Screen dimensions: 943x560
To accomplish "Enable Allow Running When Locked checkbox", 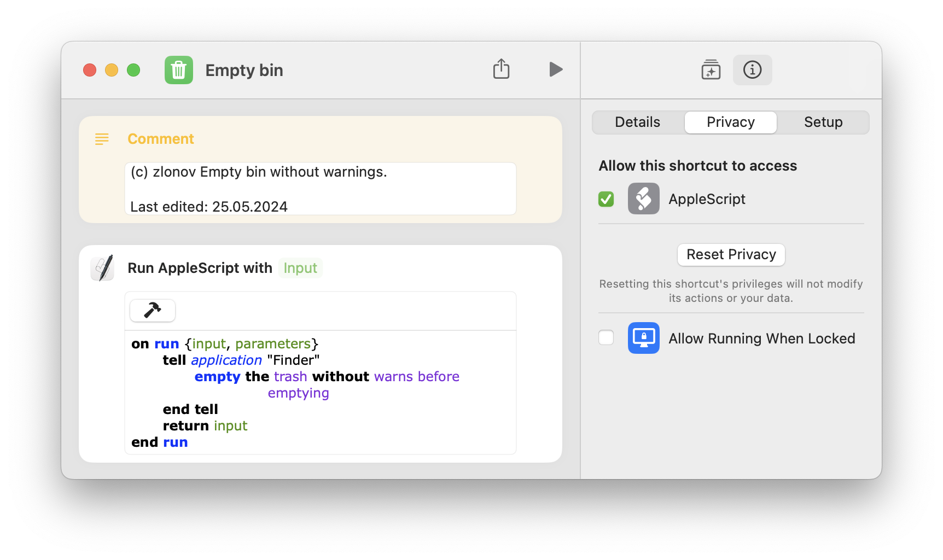I will (x=606, y=338).
